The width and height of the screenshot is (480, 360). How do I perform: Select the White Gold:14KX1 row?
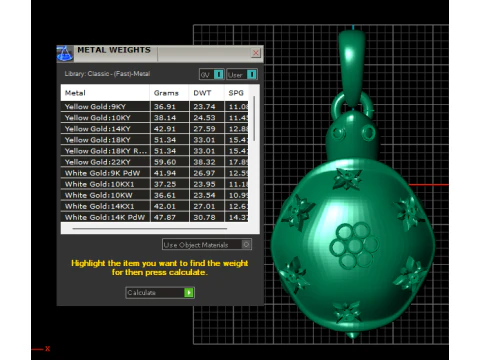[154, 206]
